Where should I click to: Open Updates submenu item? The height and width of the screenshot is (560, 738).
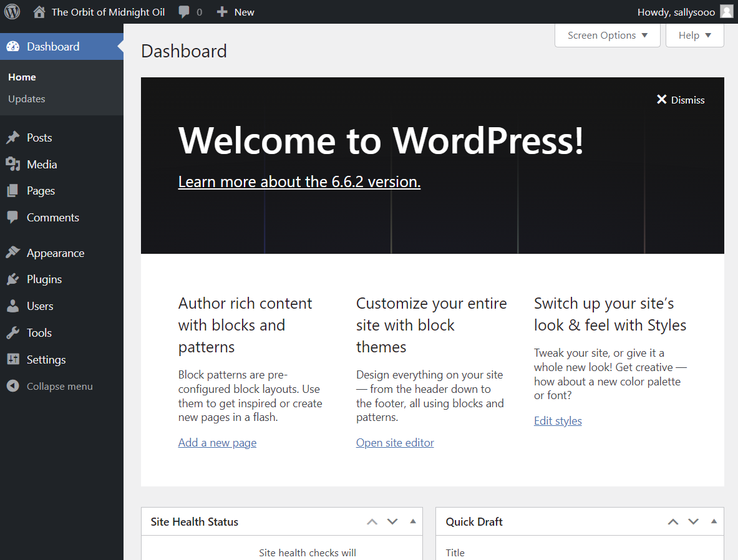27,99
